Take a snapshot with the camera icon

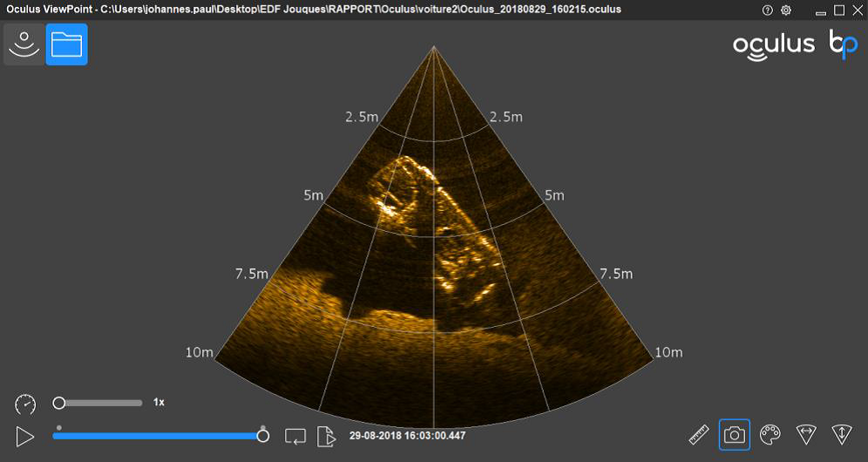click(x=735, y=435)
